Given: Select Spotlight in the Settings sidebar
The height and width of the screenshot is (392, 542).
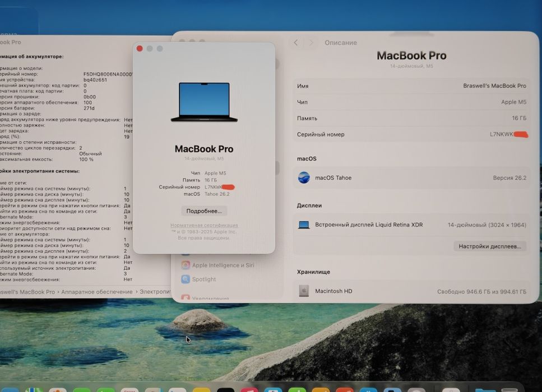Looking at the screenshot, I should pos(204,279).
